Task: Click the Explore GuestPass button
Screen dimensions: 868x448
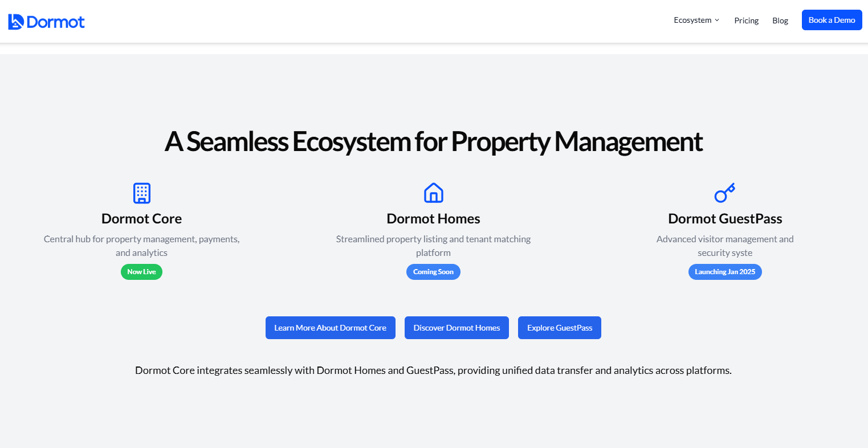Action: coord(559,328)
